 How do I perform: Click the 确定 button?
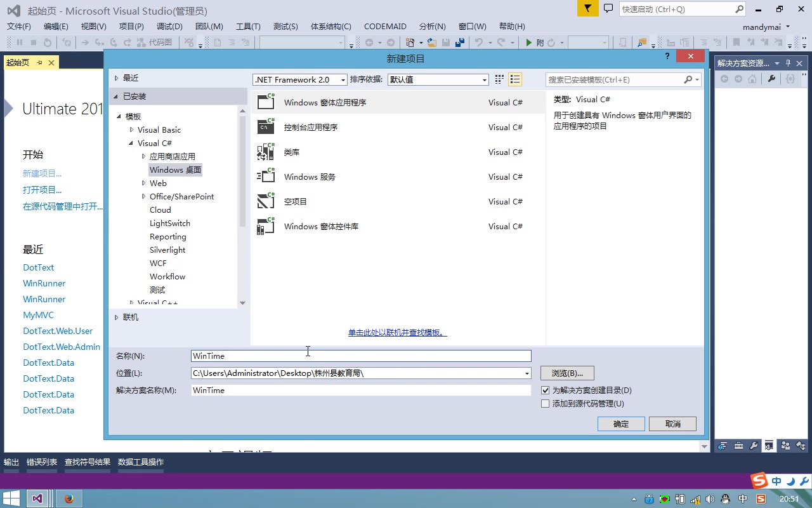(621, 424)
